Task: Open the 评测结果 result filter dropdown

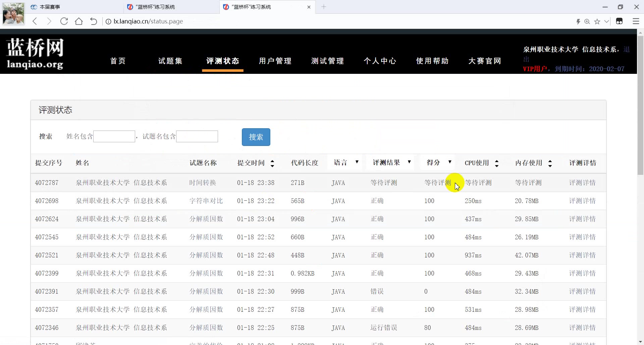Action: (x=409, y=162)
